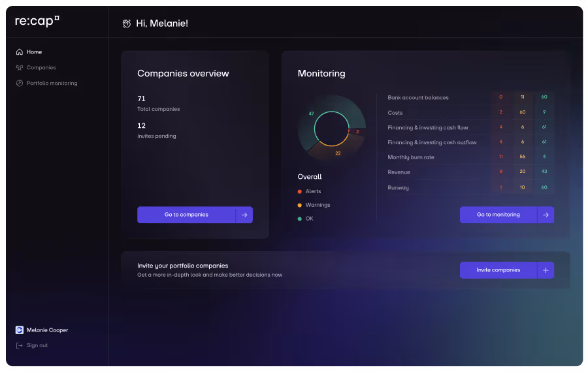Click the 71 total companies count

(x=141, y=99)
